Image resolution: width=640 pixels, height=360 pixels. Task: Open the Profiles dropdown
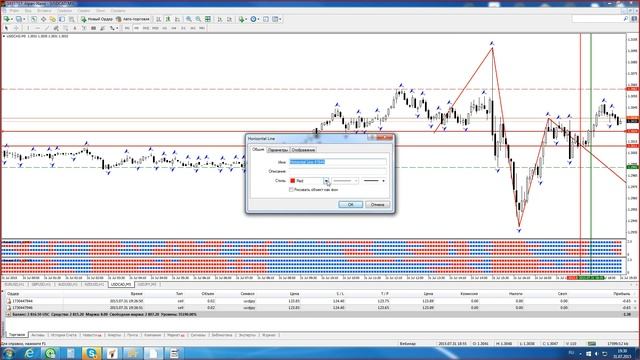click(20, 19)
